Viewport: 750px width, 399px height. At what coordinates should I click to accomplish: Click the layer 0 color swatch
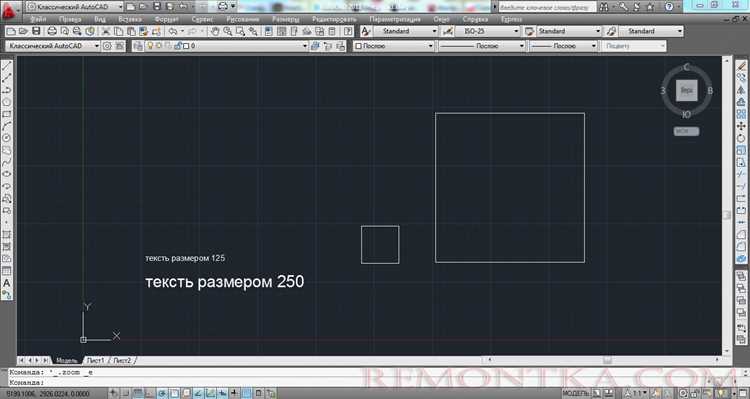187,46
